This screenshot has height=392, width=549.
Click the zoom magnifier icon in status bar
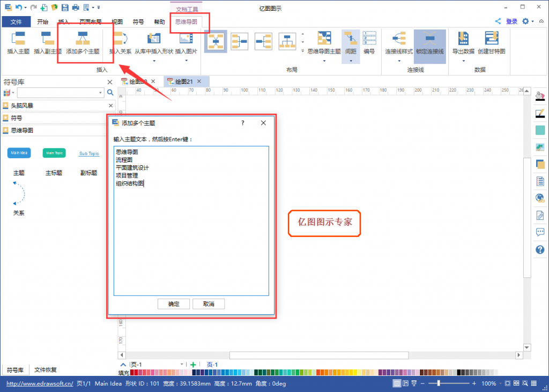pos(525,383)
